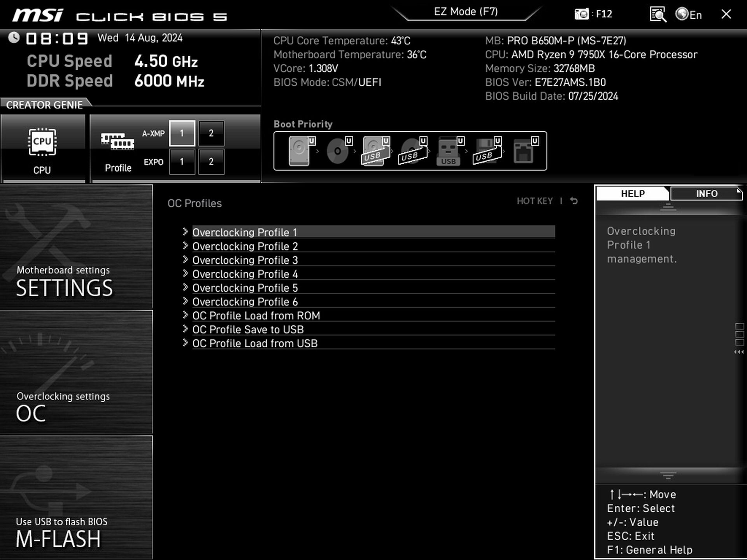Select the hard drive boot device icon
Image resolution: width=747 pixels, height=560 pixels.
(x=300, y=151)
